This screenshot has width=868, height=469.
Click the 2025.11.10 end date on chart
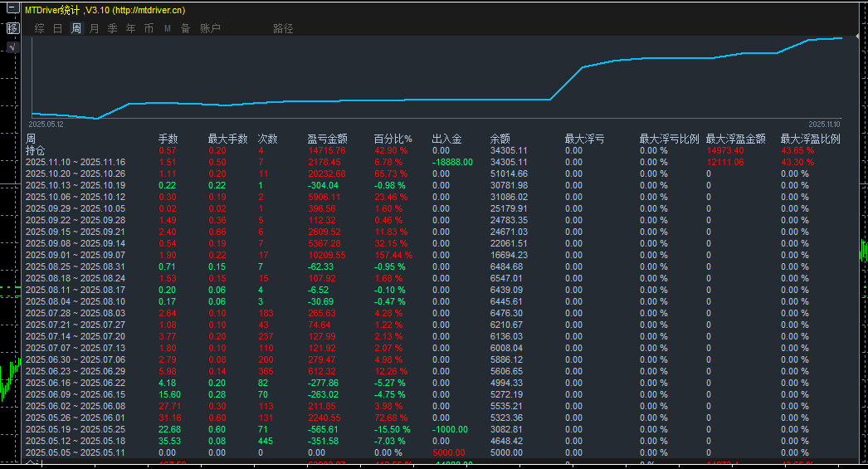coord(824,124)
